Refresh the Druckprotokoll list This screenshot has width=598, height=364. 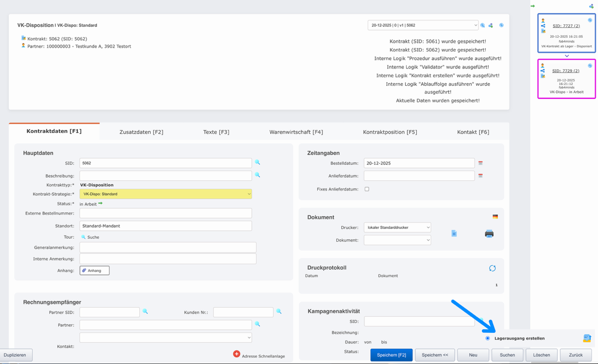pyautogui.click(x=492, y=268)
